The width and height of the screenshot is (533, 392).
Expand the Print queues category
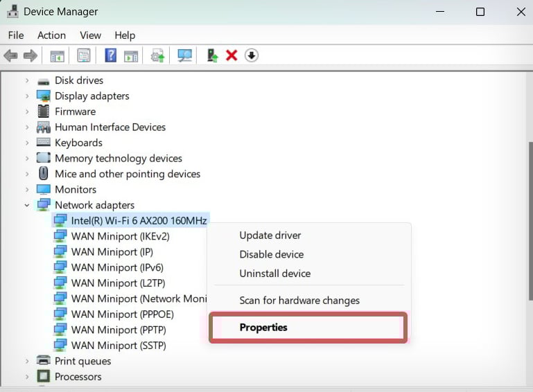point(27,361)
